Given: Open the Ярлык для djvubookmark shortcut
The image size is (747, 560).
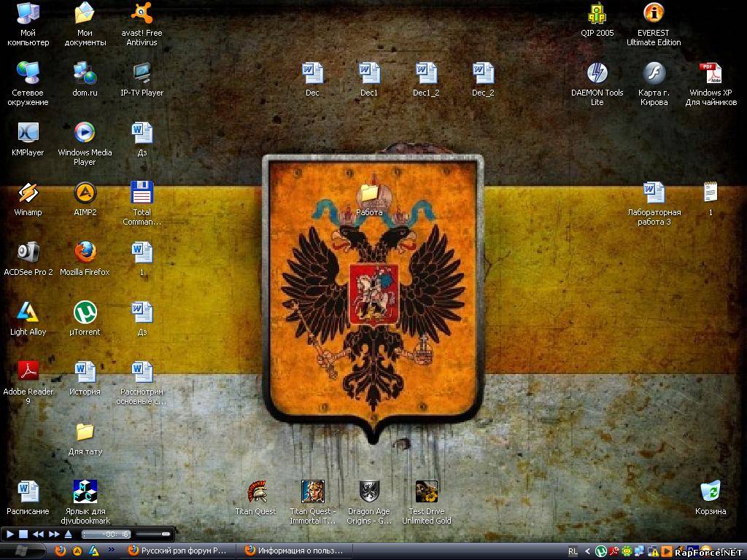Looking at the screenshot, I should [85, 503].
